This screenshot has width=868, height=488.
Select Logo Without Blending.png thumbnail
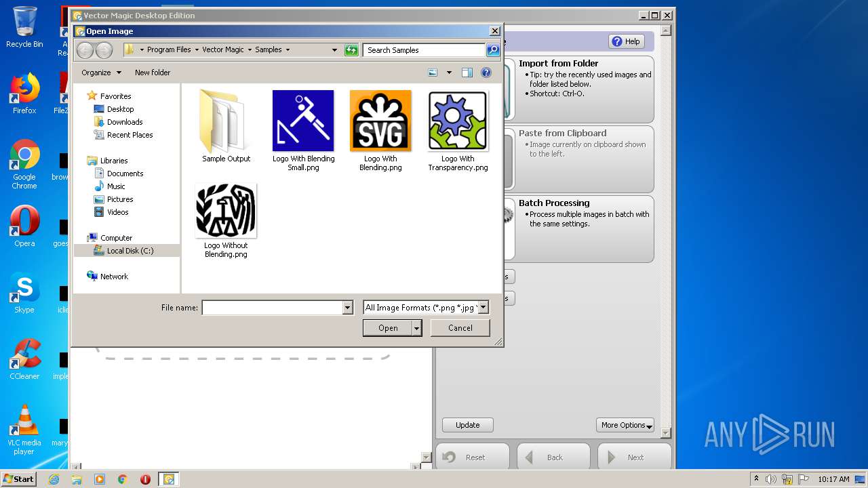point(226,210)
